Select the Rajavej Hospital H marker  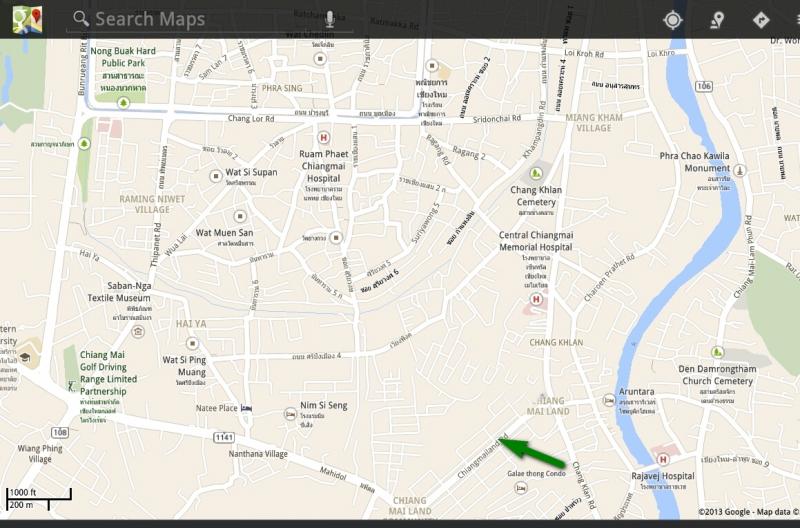pyautogui.click(x=663, y=459)
